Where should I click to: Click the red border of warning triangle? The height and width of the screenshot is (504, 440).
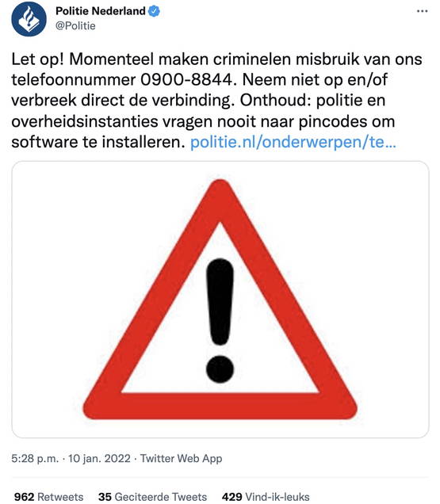point(220,407)
